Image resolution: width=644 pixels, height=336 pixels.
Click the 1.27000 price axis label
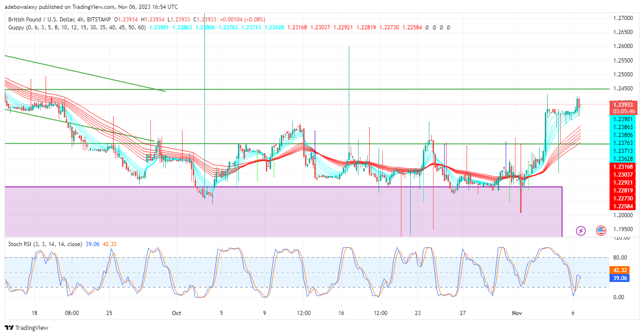(624, 18)
